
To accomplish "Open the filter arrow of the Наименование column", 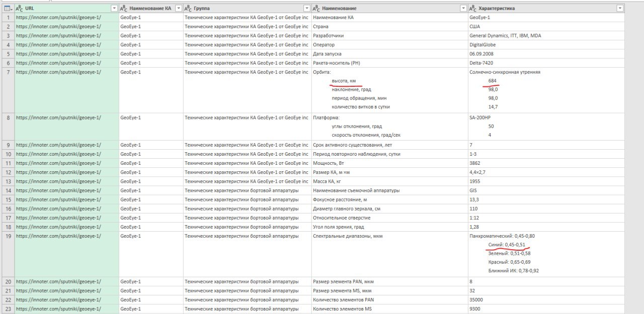I will click(x=463, y=9).
